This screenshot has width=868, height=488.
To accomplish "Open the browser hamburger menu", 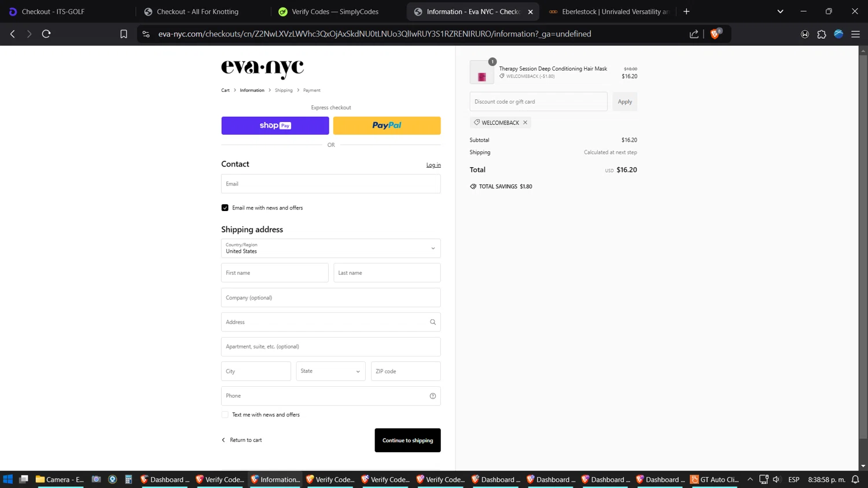I will click(x=855, y=34).
